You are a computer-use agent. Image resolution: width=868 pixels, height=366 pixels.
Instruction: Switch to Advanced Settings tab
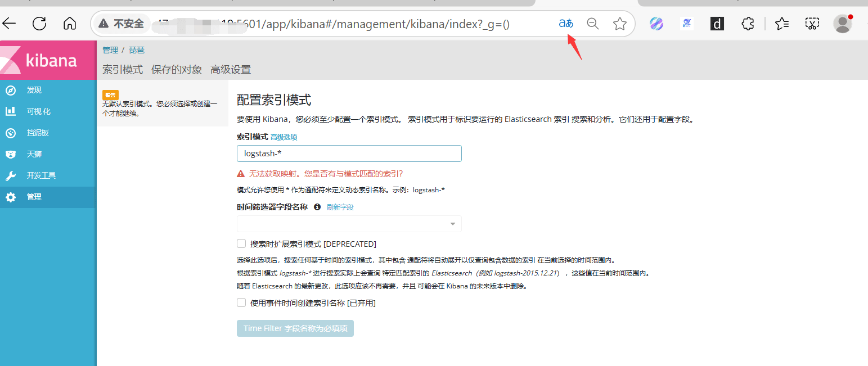coord(231,70)
